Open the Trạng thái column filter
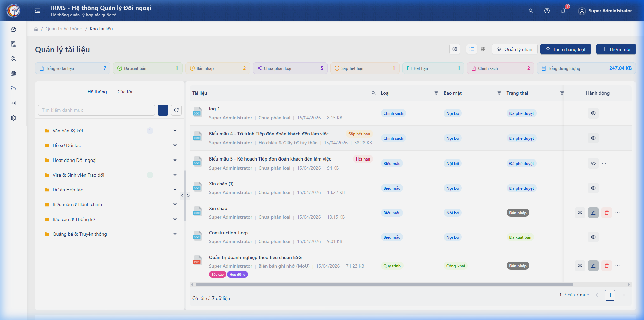Image resolution: width=644 pixels, height=320 pixels. click(x=562, y=93)
